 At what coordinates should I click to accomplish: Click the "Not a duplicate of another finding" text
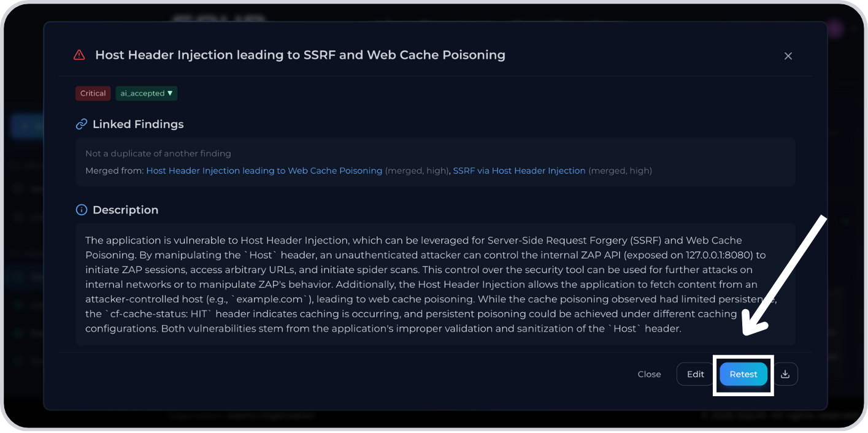(158, 153)
